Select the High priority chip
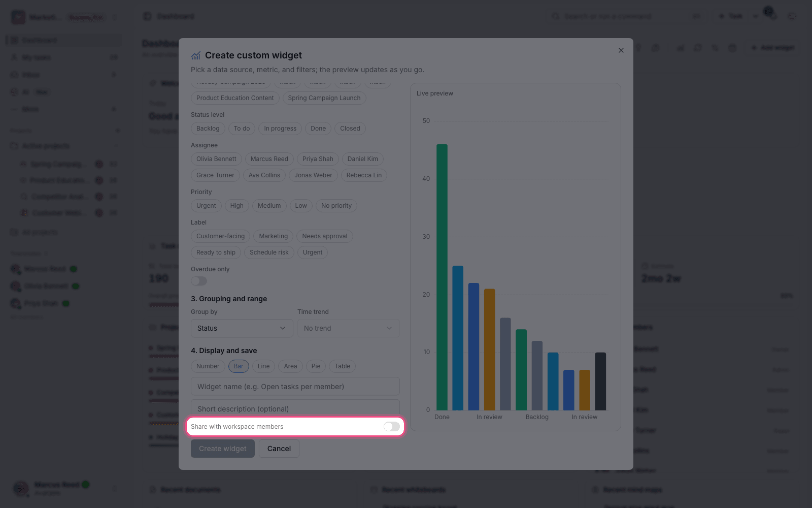Viewport: 812px width, 508px height. tap(236, 206)
